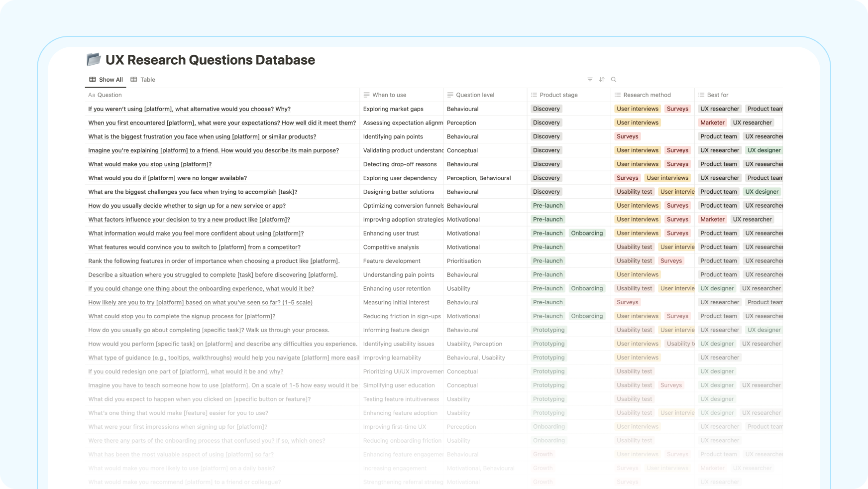Click the Discovery tag in the first row
Screen dimensions: 868x489
pyautogui.click(x=546, y=109)
